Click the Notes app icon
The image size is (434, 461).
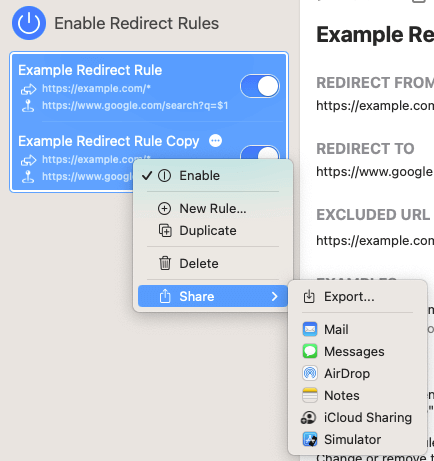click(310, 395)
